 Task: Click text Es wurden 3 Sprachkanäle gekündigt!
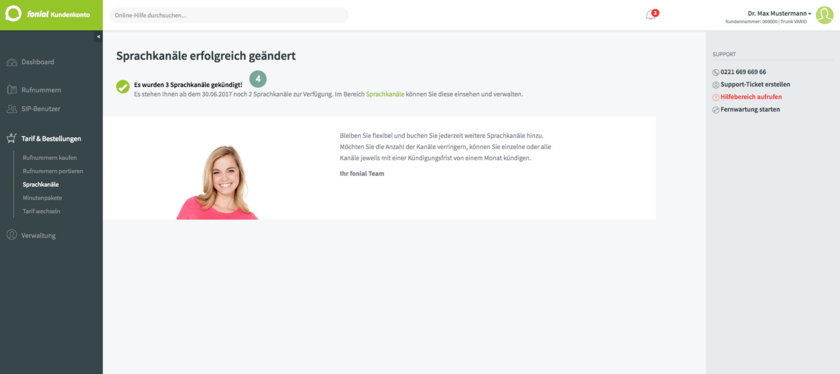[188, 85]
